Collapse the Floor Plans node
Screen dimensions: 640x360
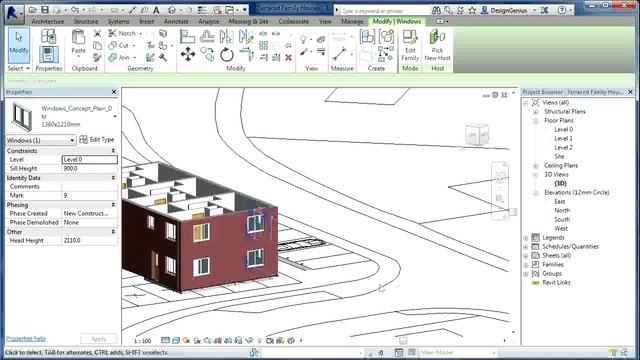[536, 121]
